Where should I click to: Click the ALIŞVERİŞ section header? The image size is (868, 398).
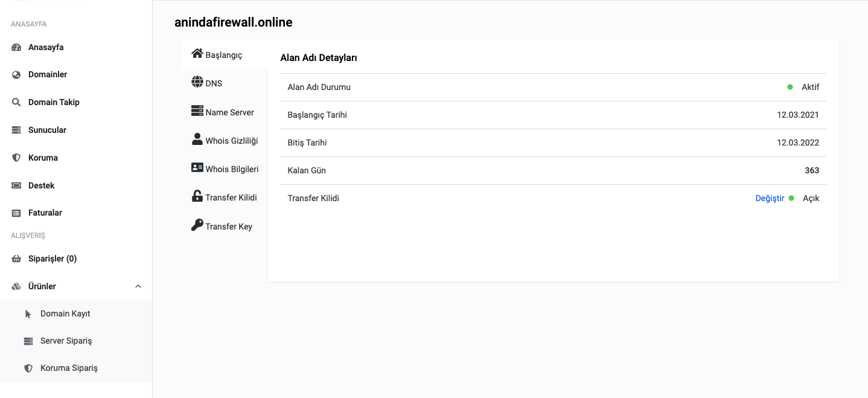coord(28,236)
